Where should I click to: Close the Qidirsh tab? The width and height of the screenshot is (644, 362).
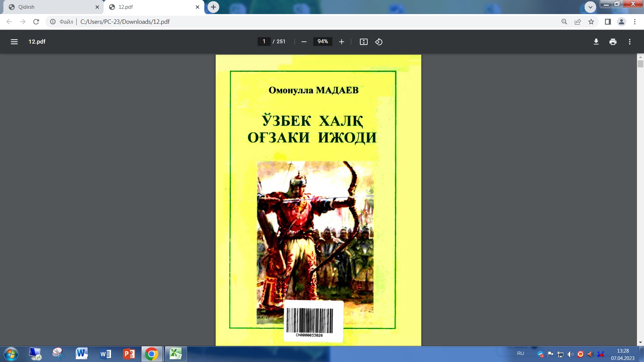(x=97, y=7)
